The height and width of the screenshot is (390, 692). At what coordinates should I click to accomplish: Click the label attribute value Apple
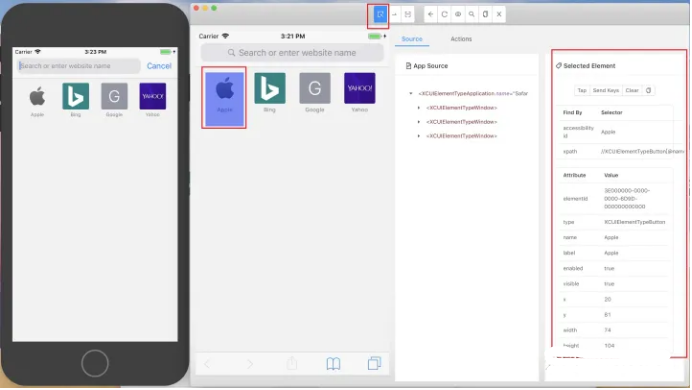tap(611, 253)
